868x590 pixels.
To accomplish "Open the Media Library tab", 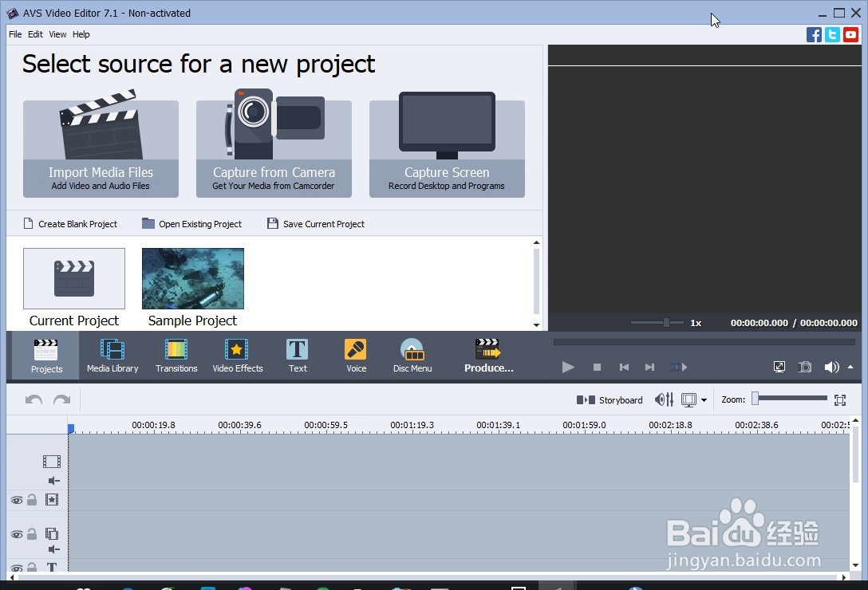I will 112,356.
